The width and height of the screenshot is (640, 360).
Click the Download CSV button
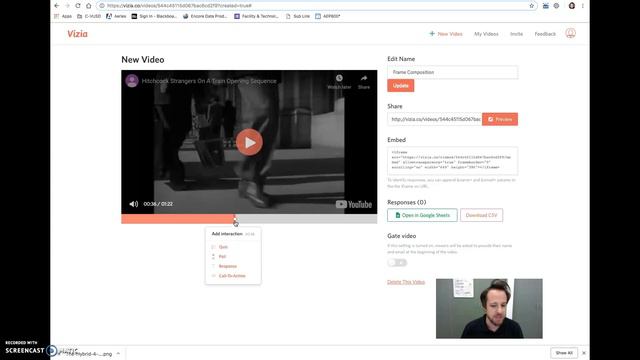(x=481, y=215)
